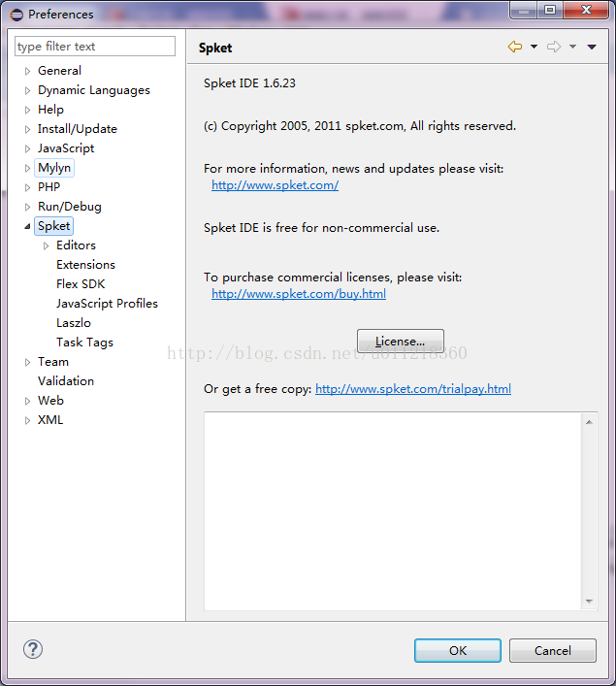Click the type filter text field
This screenshot has height=686, width=616.
tap(95, 47)
